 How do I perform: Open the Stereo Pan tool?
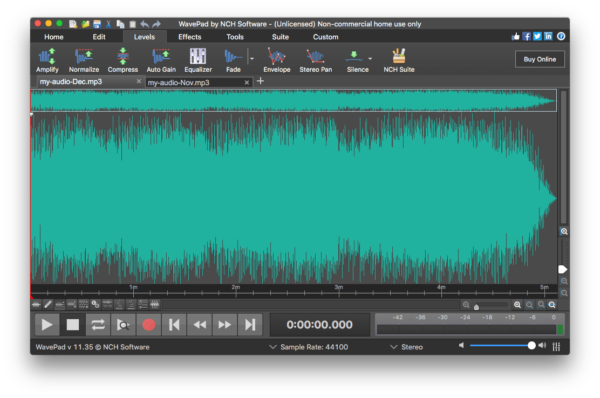click(316, 60)
